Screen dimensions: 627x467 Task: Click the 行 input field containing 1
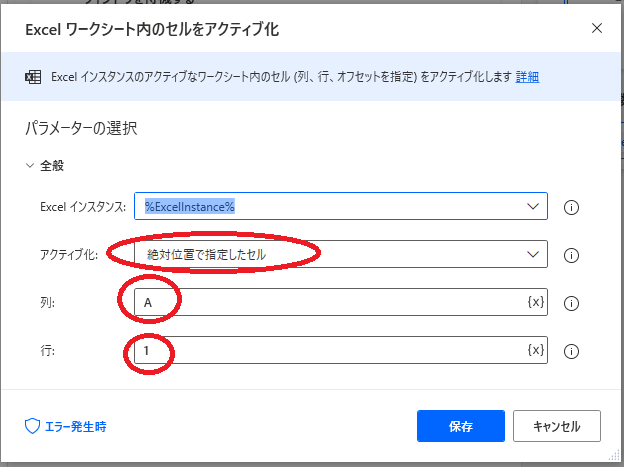[330, 350]
